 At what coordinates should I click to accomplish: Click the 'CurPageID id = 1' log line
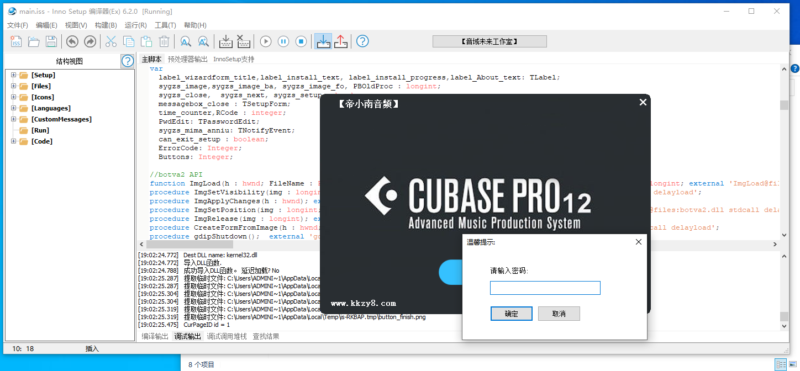207,325
